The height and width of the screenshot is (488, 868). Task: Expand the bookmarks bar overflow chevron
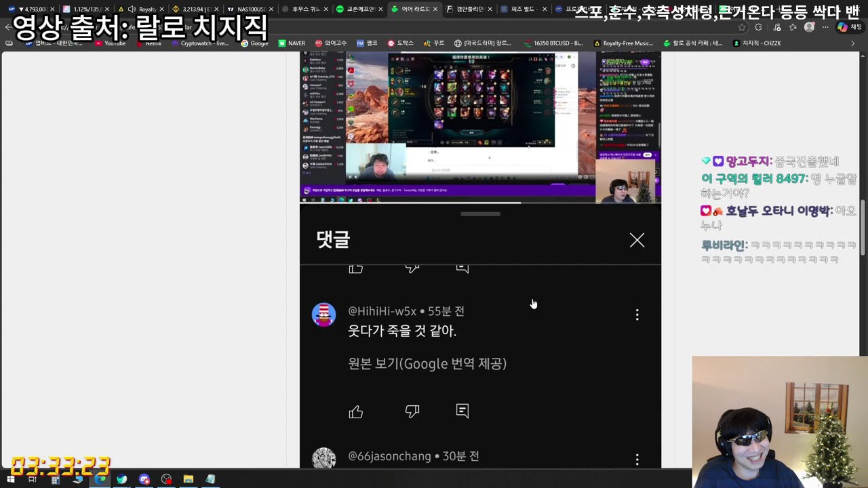point(853,43)
